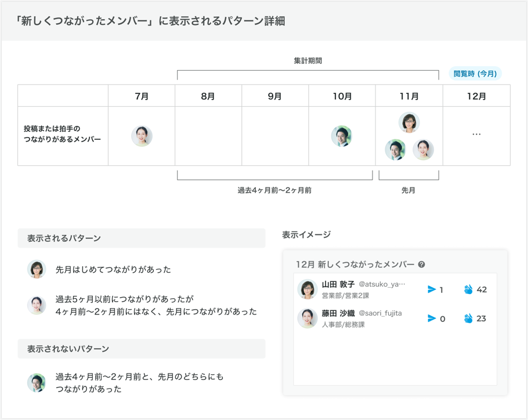Click the post arrow icon in 藤田 沙織 row
Image resolution: width=528 pixels, height=420 pixels.
tap(432, 318)
